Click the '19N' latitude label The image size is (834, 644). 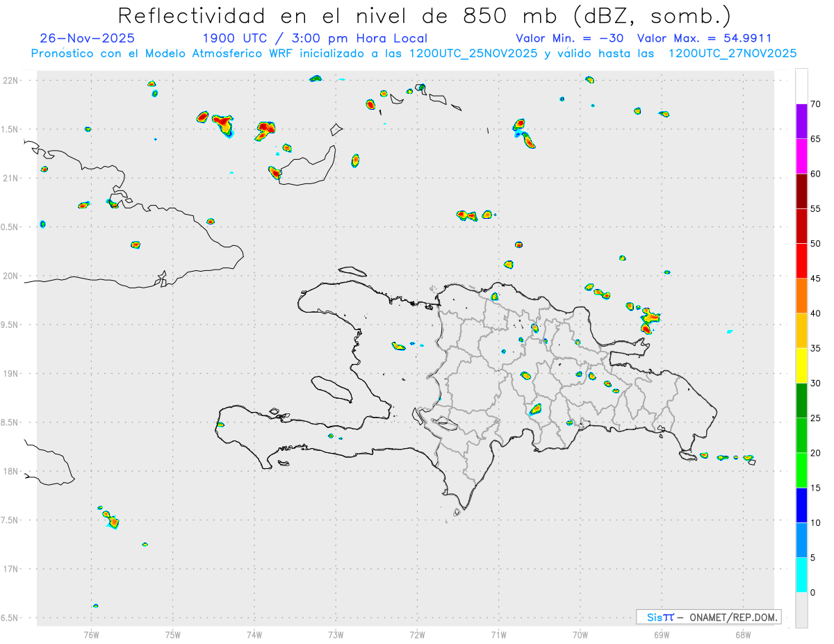click(12, 373)
